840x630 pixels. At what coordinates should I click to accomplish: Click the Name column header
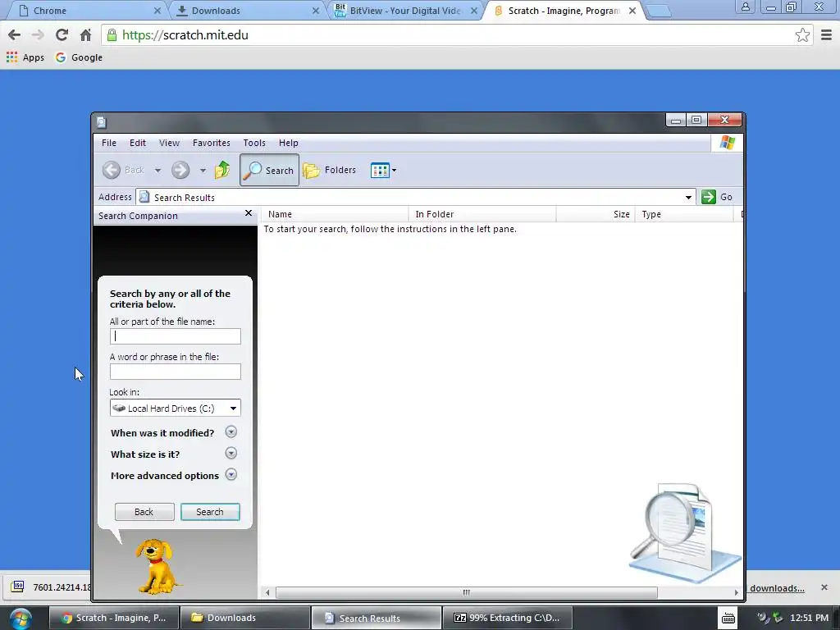pos(335,214)
